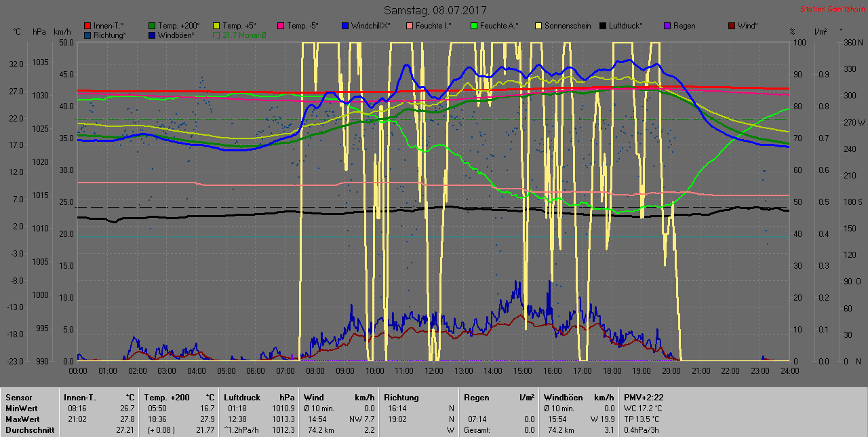Click the Station Göritzhain label

(x=831, y=9)
